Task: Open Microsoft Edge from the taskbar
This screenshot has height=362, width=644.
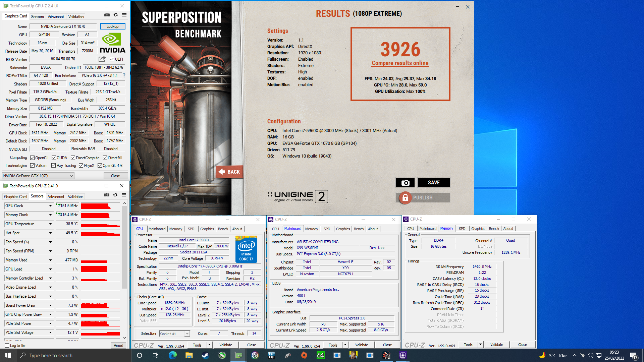Action: (x=172, y=355)
